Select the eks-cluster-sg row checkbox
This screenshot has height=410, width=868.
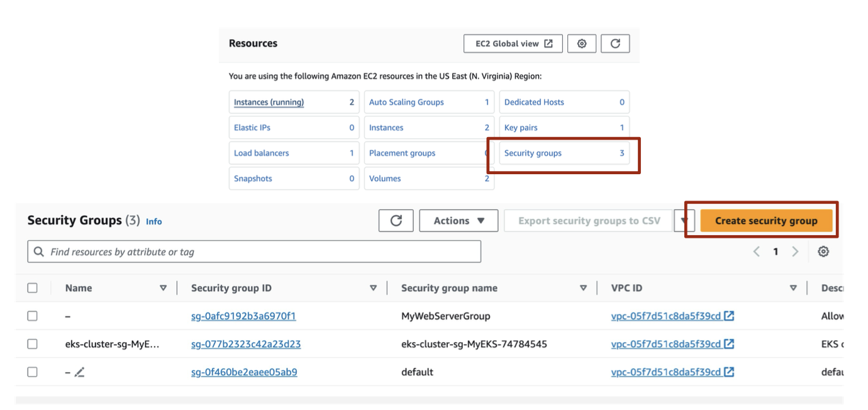(33, 344)
